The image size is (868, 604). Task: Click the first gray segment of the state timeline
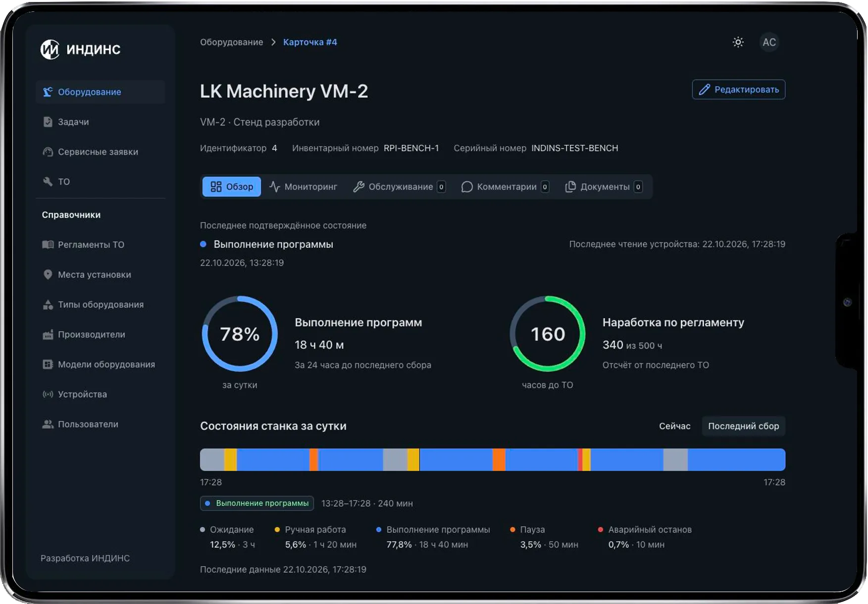(x=212, y=460)
